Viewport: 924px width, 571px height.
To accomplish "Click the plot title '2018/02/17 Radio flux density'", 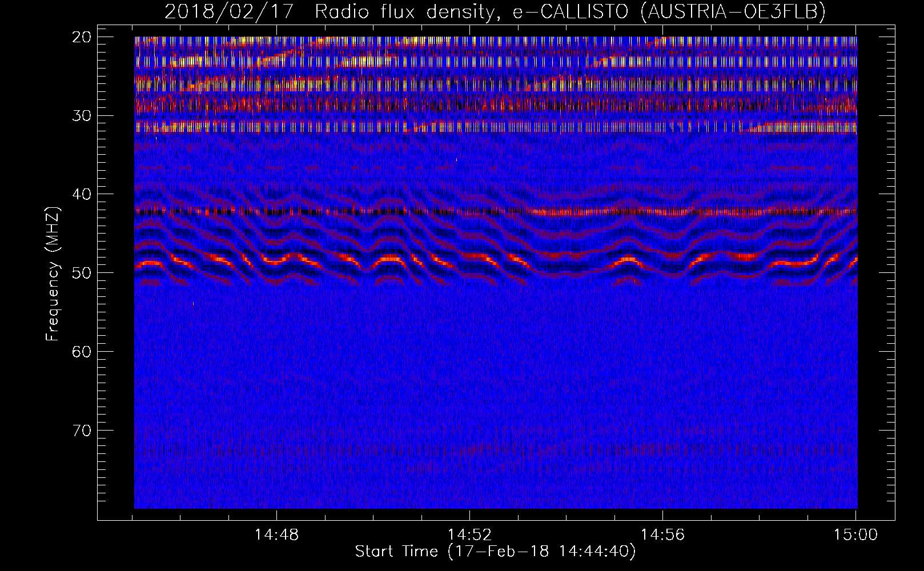I will click(495, 11).
